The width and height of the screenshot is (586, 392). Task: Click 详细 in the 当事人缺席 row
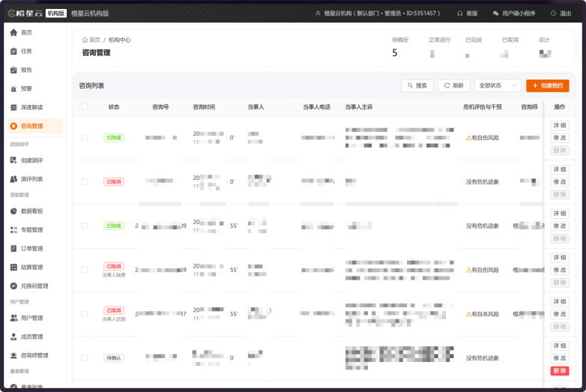pos(560,258)
